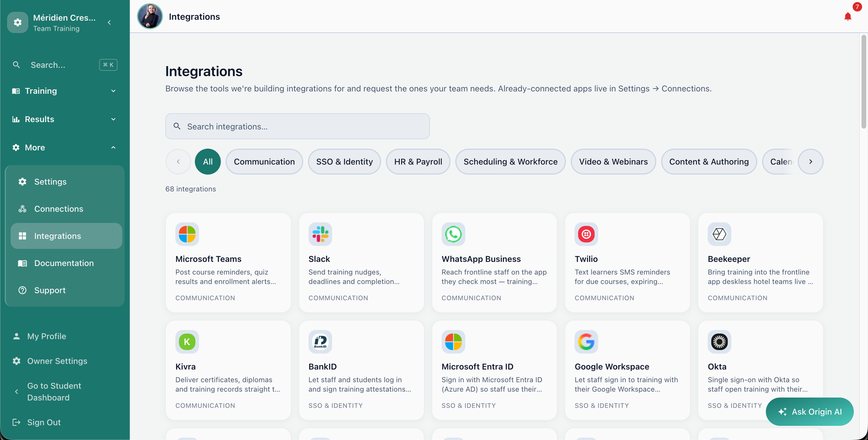Image resolution: width=868 pixels, height=440 pixels.
Task: Click the organization gear logo in sidebar
Action: coord(17,22)
